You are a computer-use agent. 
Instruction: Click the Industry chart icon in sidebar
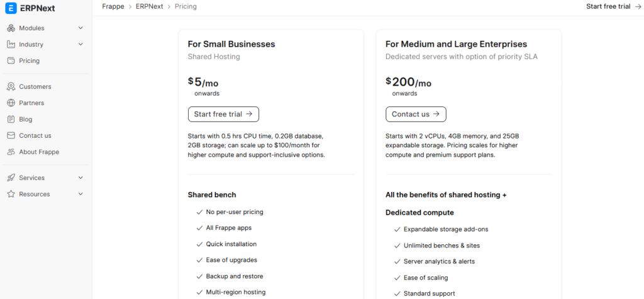pyautogui.click(x=11, y=45)
